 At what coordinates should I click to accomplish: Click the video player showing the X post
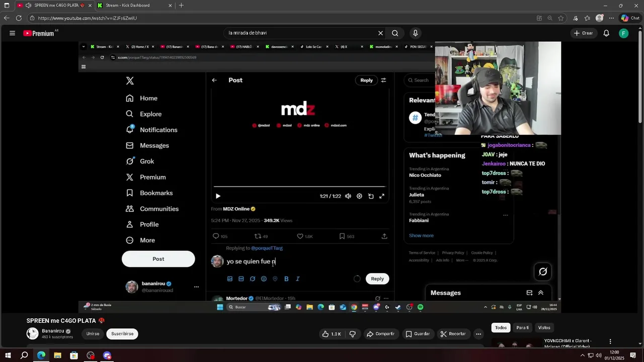click(319, 177)
